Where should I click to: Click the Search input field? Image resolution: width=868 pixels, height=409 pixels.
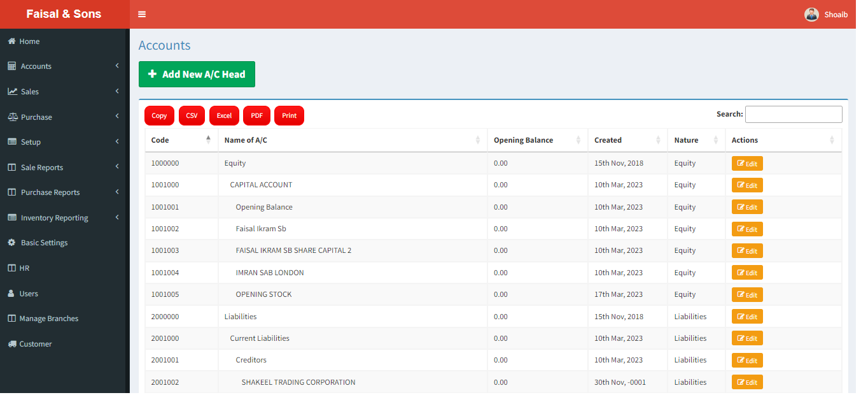[x=794, y=114]
